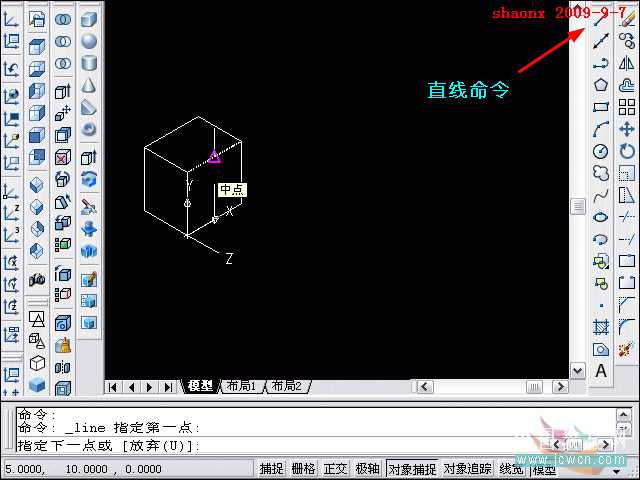Select the Union solids tool
The width and height of the screenshot is (640, 480).
coord(63,19)
